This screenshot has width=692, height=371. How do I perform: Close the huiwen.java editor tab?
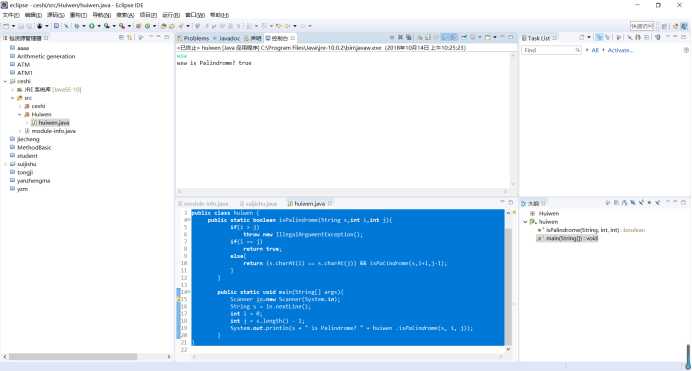tap(330, 203)
